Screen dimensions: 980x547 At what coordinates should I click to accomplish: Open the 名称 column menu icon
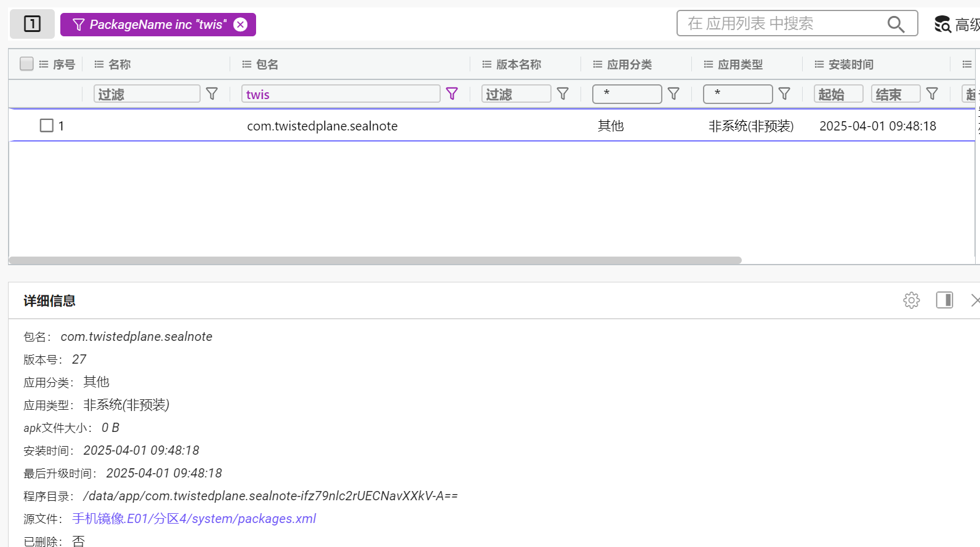coord(99,64)
